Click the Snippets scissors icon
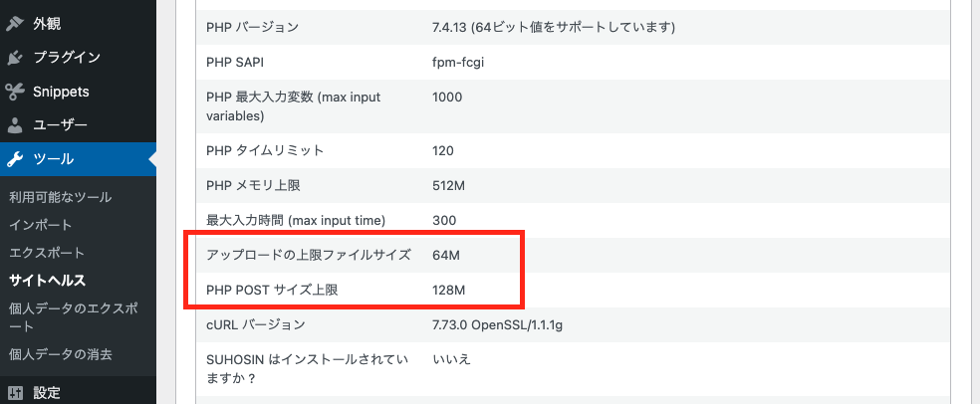The width and height of the screenshot is (980, 404). click(x=15, y=92)
